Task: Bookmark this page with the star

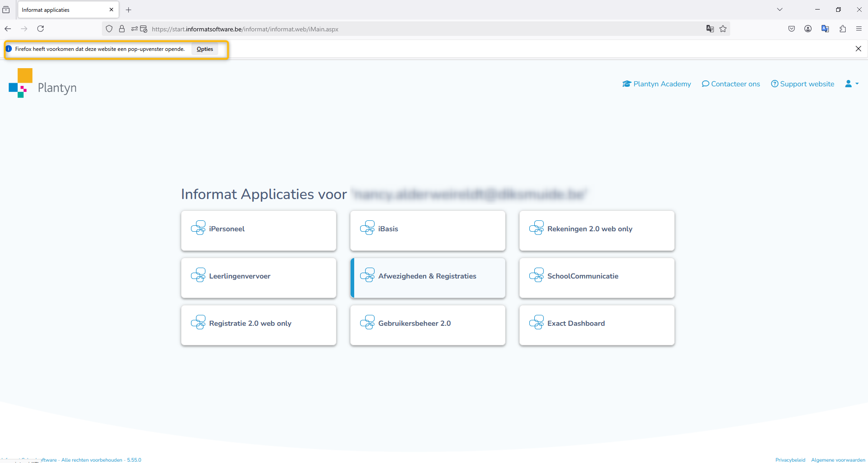Action: pyautogui.click(x=723, y=29)
